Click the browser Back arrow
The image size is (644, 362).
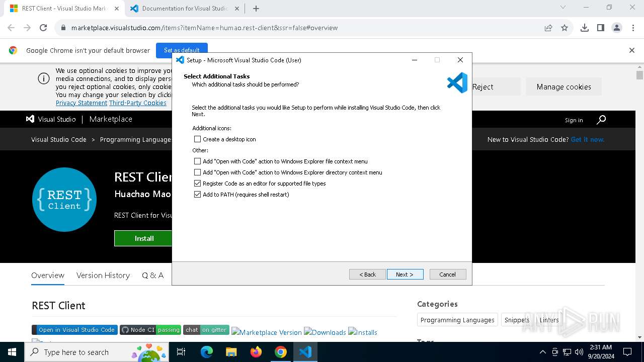tap(11, 28)
